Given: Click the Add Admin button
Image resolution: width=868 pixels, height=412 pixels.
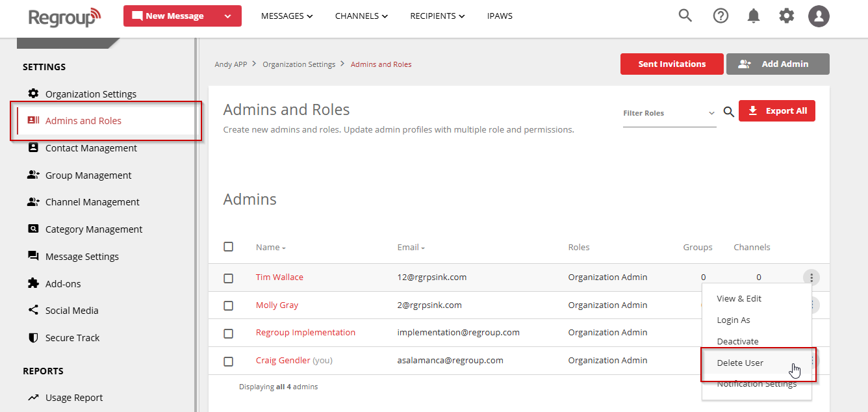Looking at the screenshot, I should click(x=778, y=64).
